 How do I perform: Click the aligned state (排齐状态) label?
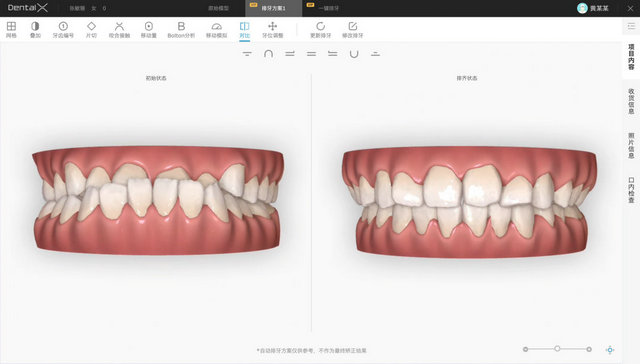pos(467,78)
